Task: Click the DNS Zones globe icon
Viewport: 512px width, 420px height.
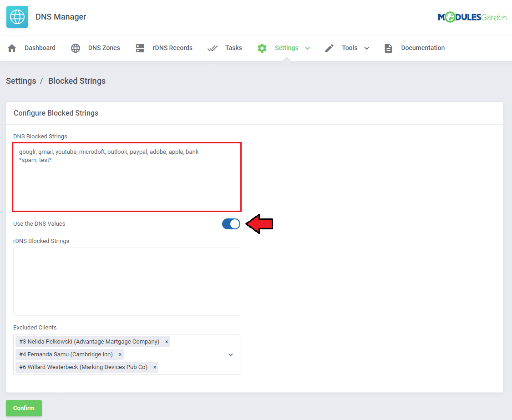Action: 76,48
